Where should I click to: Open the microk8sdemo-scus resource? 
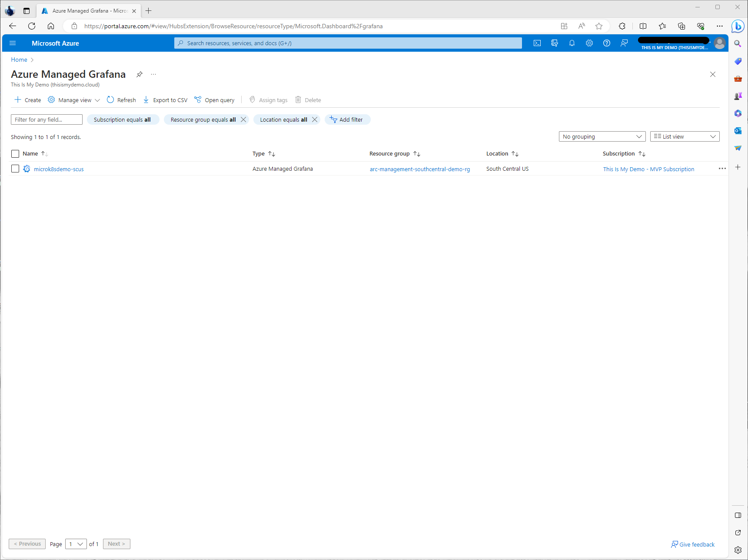pos(59,169)
